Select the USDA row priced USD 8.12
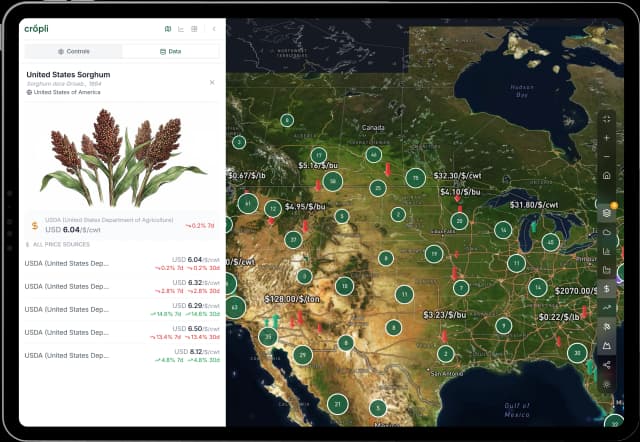 point(122,355)
